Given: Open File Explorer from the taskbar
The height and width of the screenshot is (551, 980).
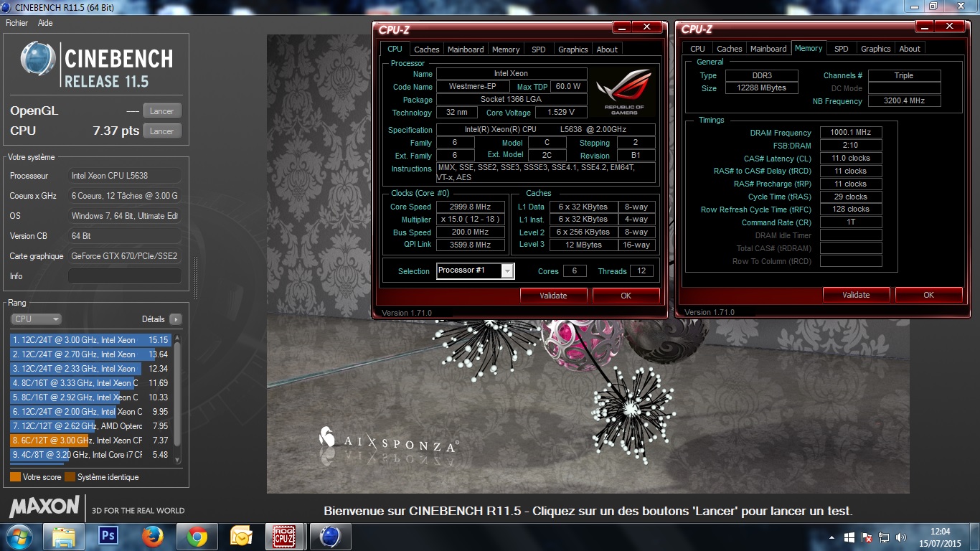Looking at the screenshot, I should 64,537.
